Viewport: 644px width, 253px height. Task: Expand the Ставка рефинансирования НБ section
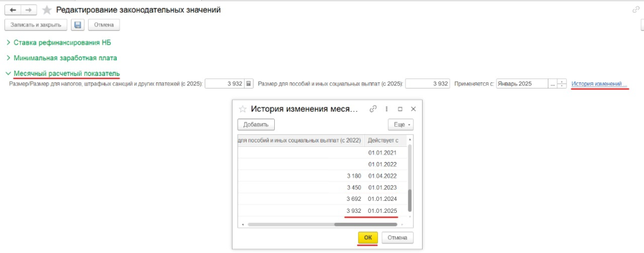(x=62, y=43)
